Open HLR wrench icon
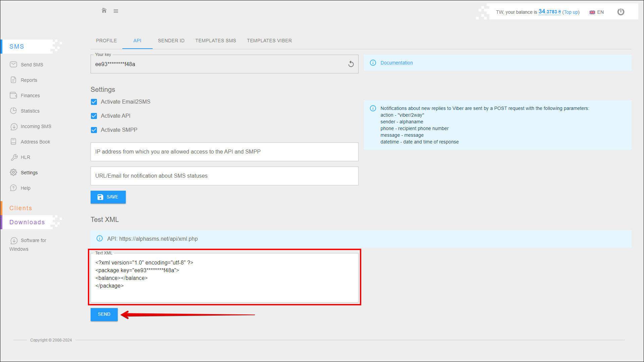This screenshot has width=644, height=362. 14,157
